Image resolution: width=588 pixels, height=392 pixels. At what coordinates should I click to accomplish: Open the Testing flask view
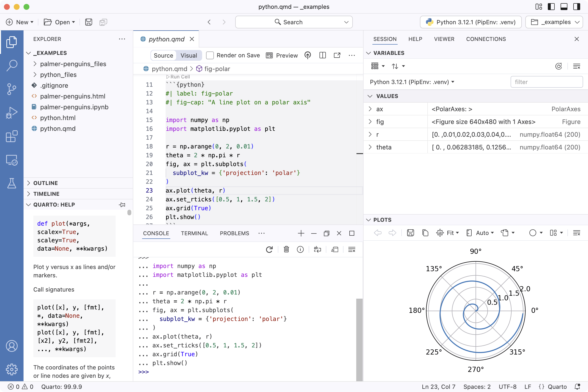12,184
